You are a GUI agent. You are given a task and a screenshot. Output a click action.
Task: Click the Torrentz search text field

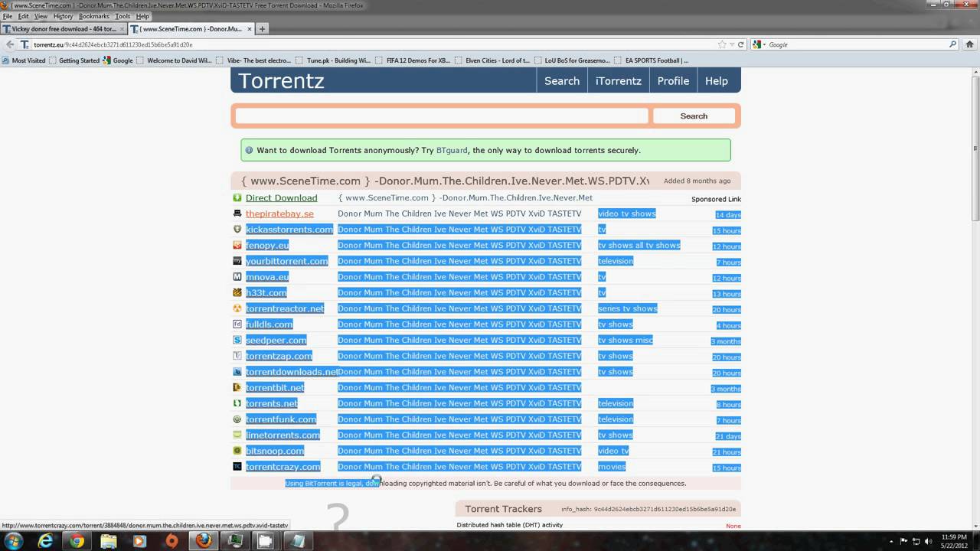442,116
